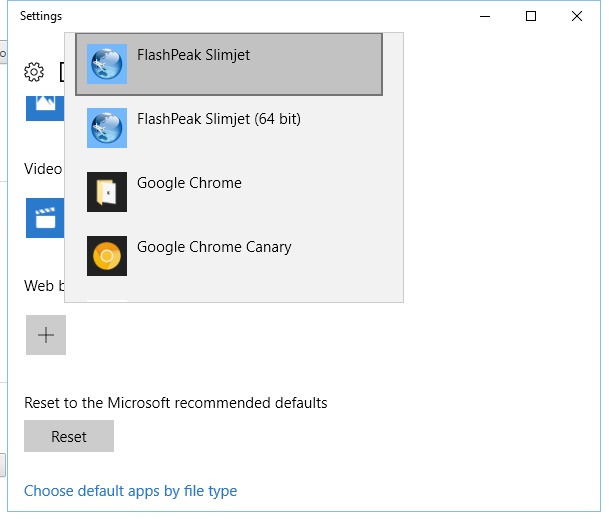
Task: Click 'Reset to the Microsoft recommended defaults' text
Action: click(x=176, y=403)
